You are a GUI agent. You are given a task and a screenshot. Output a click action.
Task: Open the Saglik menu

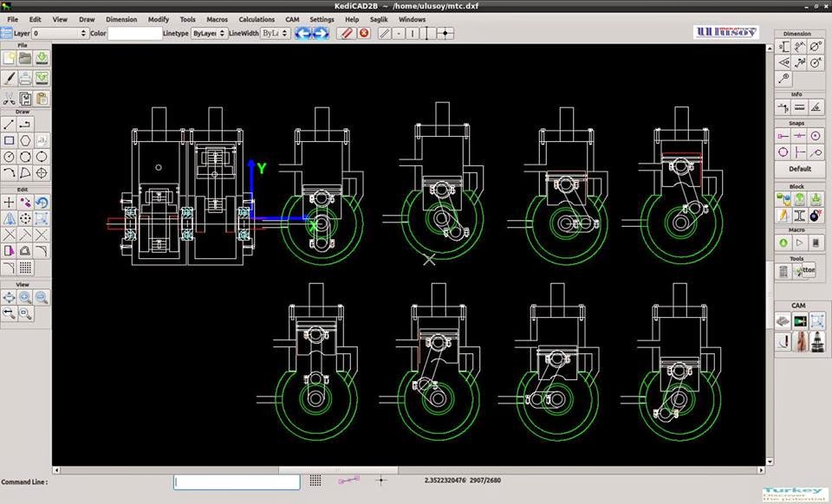[379, 19]
